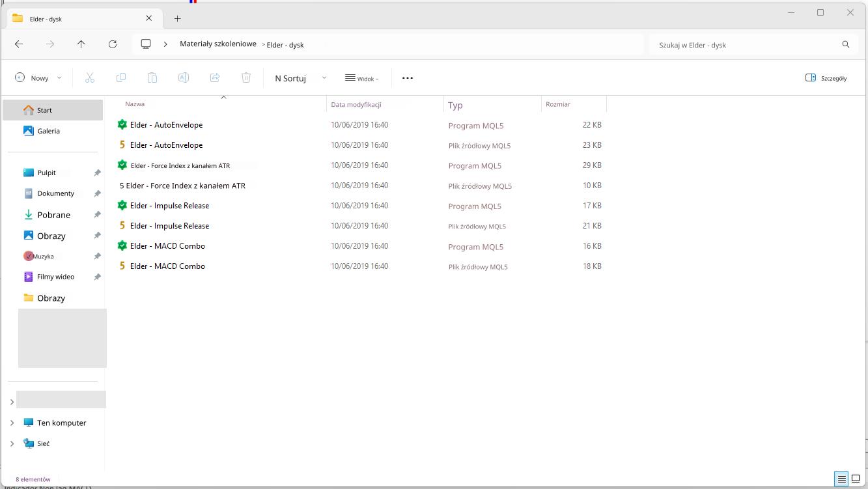Open the Sortuj dropdown
The width and height of the screenshot is (868, 489).
300,77
